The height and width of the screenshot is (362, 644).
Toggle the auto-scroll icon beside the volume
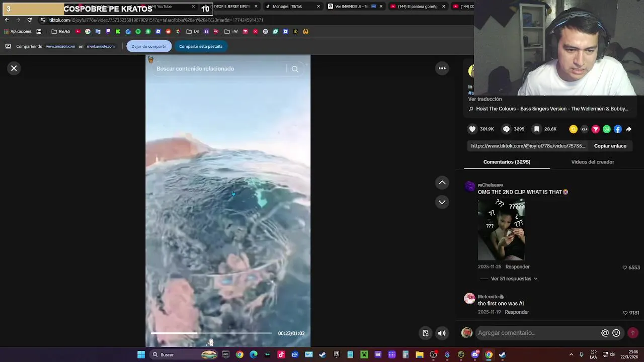click(x=426, y=333)
